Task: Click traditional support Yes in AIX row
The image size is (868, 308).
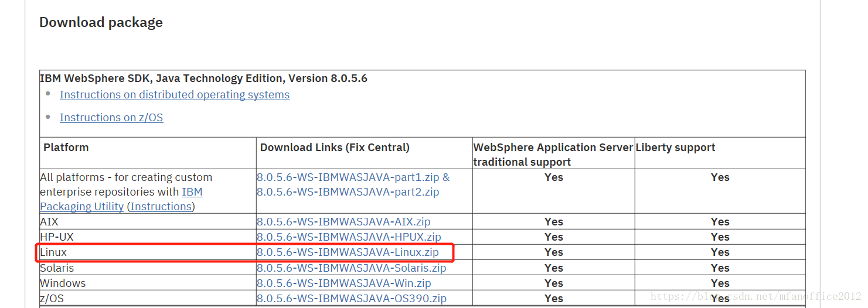Action: click(x=554, y=222)
